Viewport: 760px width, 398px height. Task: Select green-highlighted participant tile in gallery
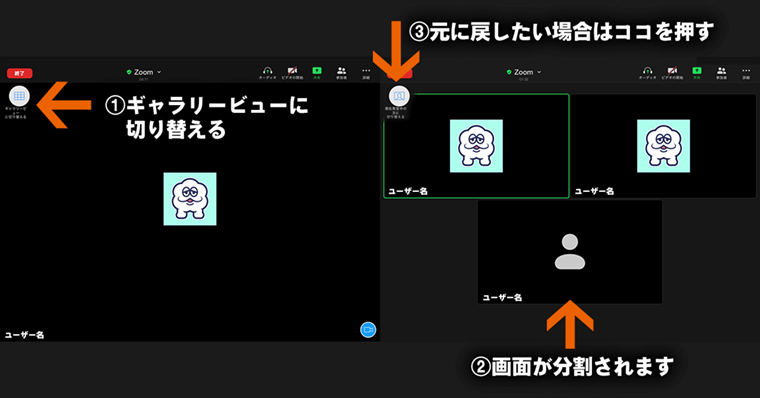point(476,146)
